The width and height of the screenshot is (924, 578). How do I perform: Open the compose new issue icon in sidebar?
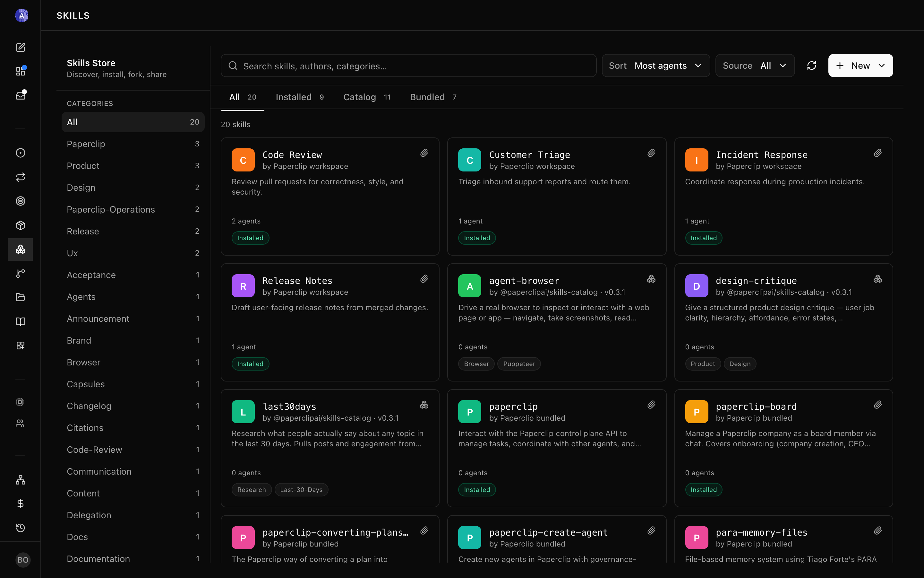point(20,48)
